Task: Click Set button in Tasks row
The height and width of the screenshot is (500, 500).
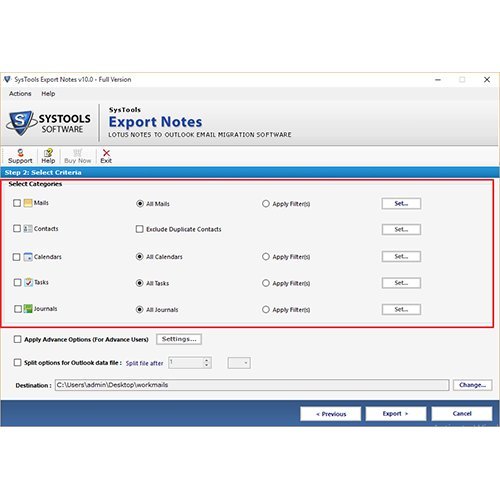Action: [401, 283]
